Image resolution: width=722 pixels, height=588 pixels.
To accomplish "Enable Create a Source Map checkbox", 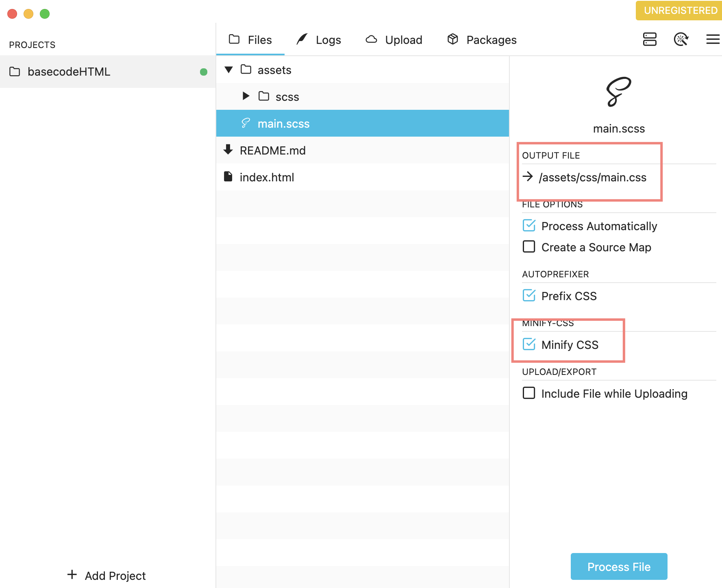I will click(x=529, y=246).
